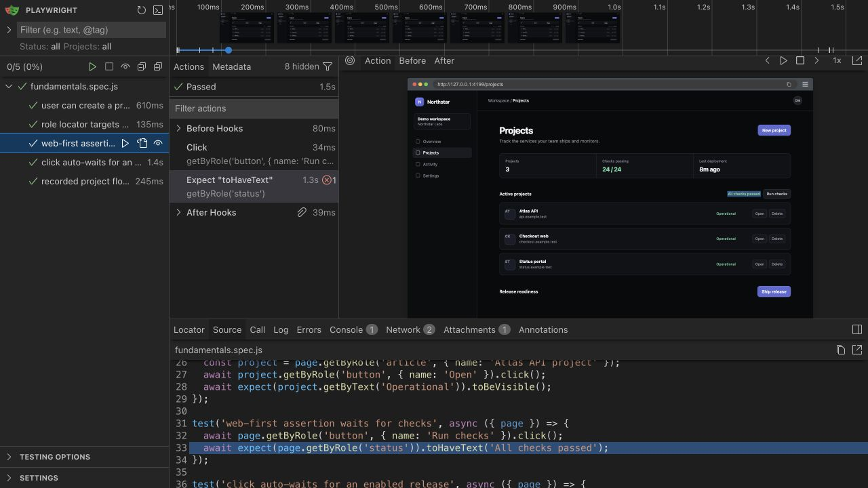Play the trace snapshot playback

[x=783, y=60]
